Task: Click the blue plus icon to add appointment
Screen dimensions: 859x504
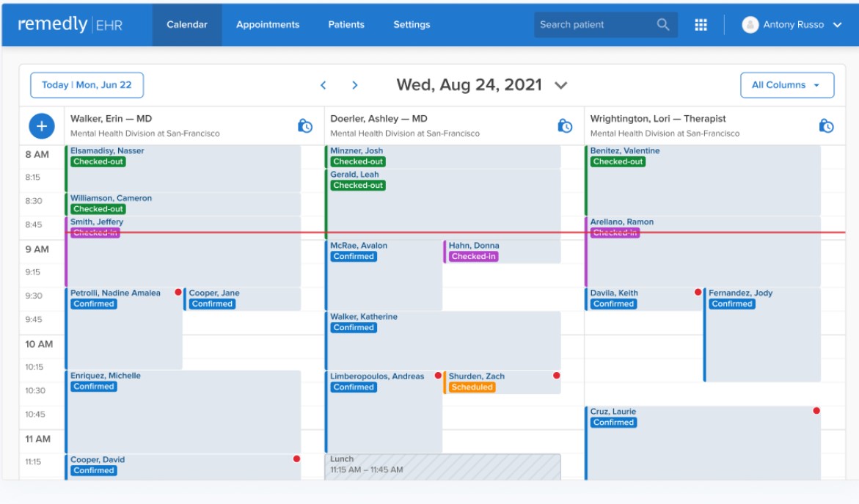Action: tap(41, 125)
